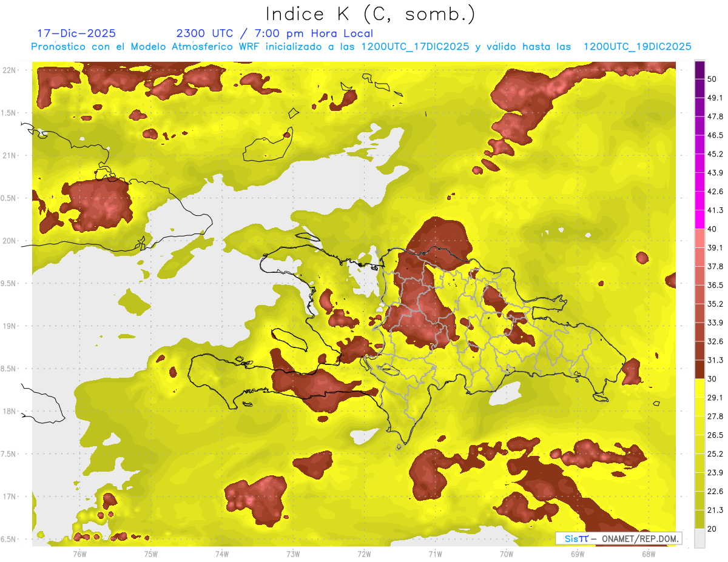The image size is (728, 562).
Task: Click the '23.9' color scale value
Action: (715, 473)
